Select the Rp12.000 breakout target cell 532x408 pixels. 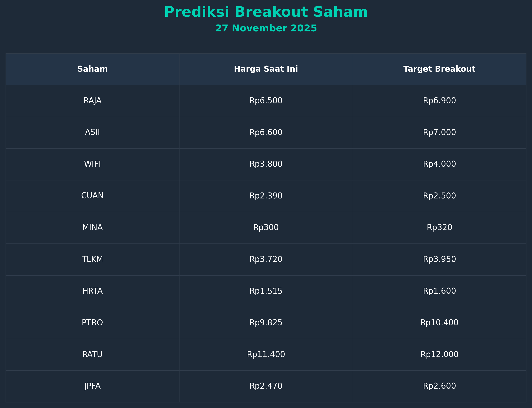click(439, 355)
